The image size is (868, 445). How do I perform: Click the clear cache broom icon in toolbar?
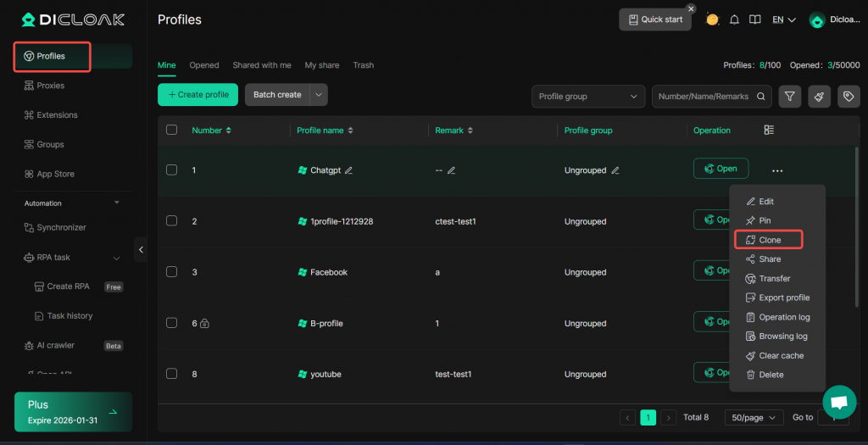click(x=819, y=96)
